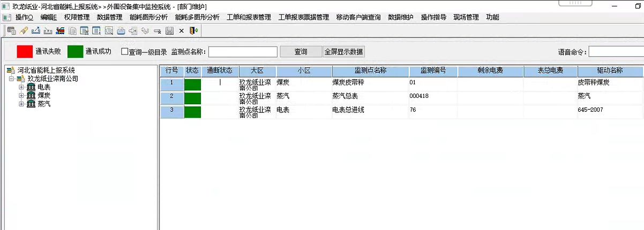Screen dimensions: 644x230
Task: Click the red 通讯失败 color swatch
Action: tap(25, 51)
